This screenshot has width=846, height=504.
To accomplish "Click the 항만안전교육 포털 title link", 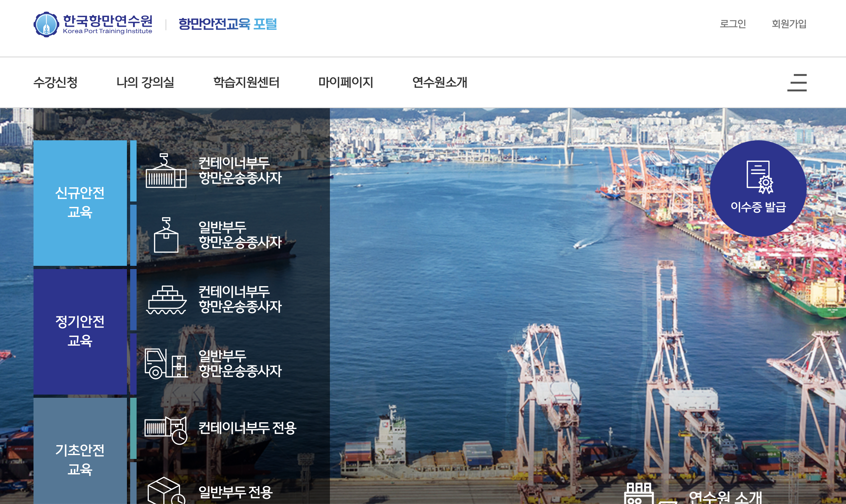I will (227, 24).
